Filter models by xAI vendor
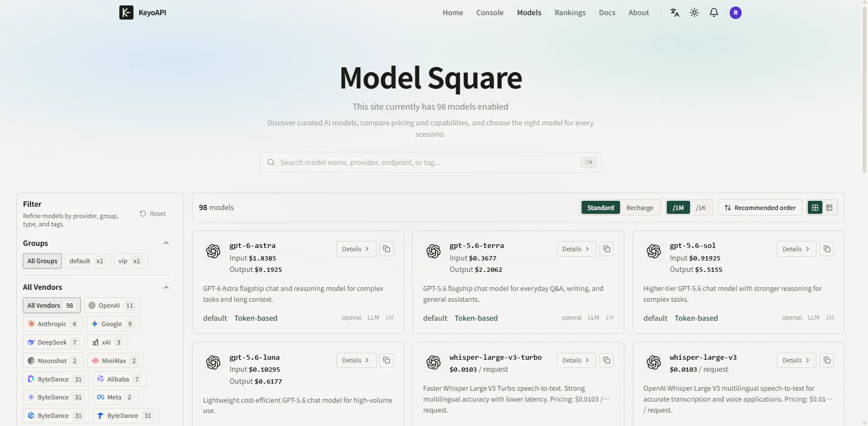The width and height of the screenshot is (868, 426). coord(107,342)
